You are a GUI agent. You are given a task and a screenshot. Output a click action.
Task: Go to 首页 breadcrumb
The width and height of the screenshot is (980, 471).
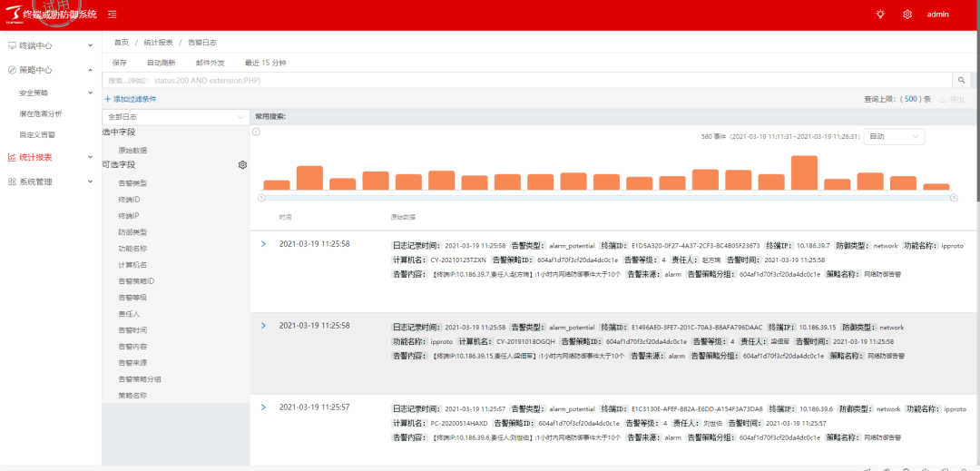click(x=122, y=43)
